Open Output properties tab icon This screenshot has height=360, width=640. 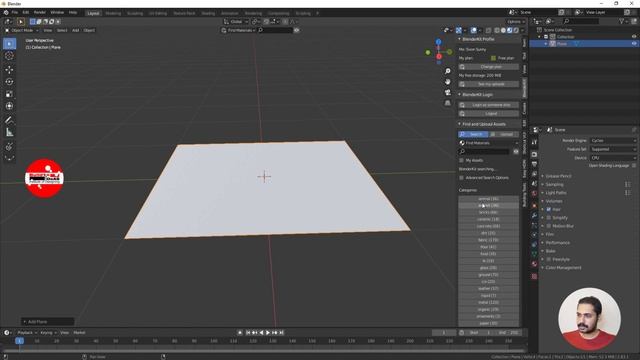coord(534,164)
